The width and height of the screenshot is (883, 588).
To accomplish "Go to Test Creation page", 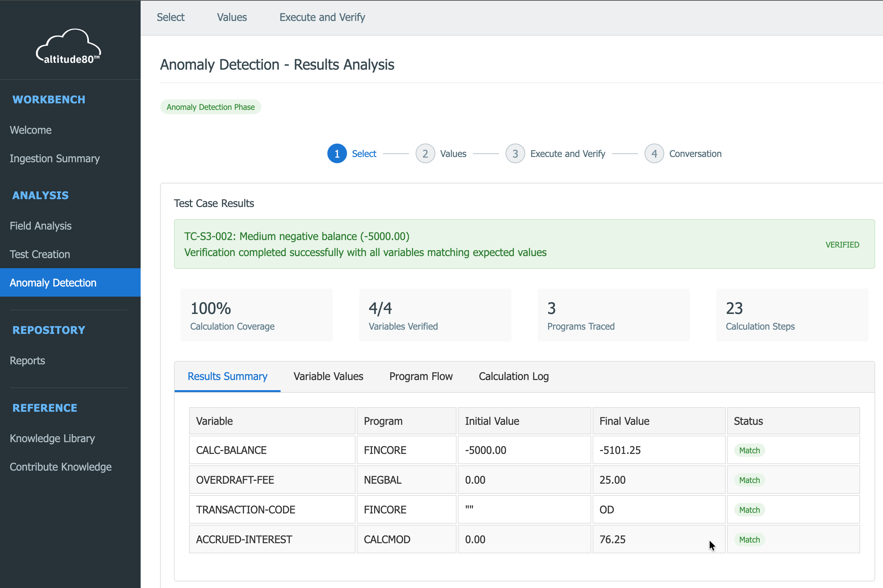I will [x=40, y=254].
